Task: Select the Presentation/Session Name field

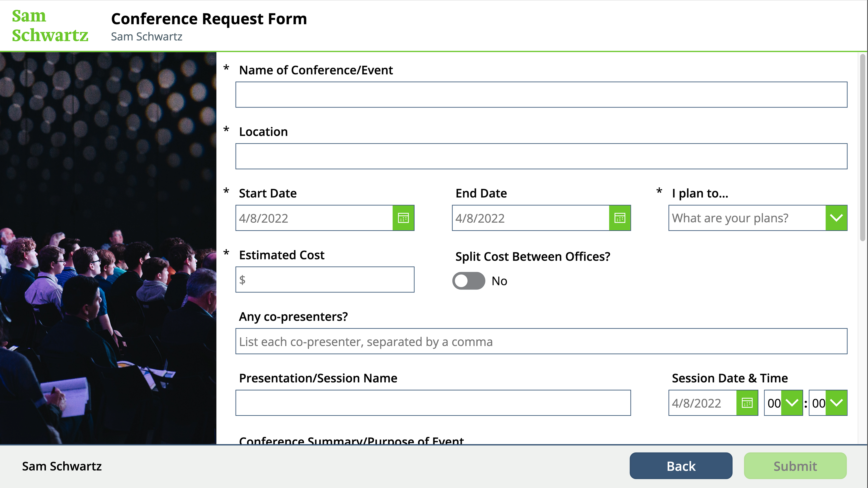Action: click(433, 403)
